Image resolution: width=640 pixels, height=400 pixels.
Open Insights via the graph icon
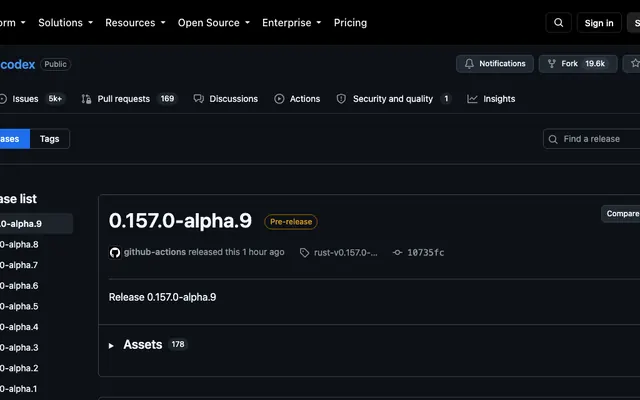472,99
